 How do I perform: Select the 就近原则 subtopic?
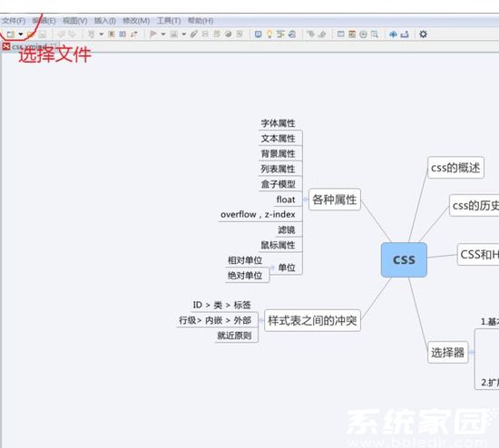click(234, 336)
